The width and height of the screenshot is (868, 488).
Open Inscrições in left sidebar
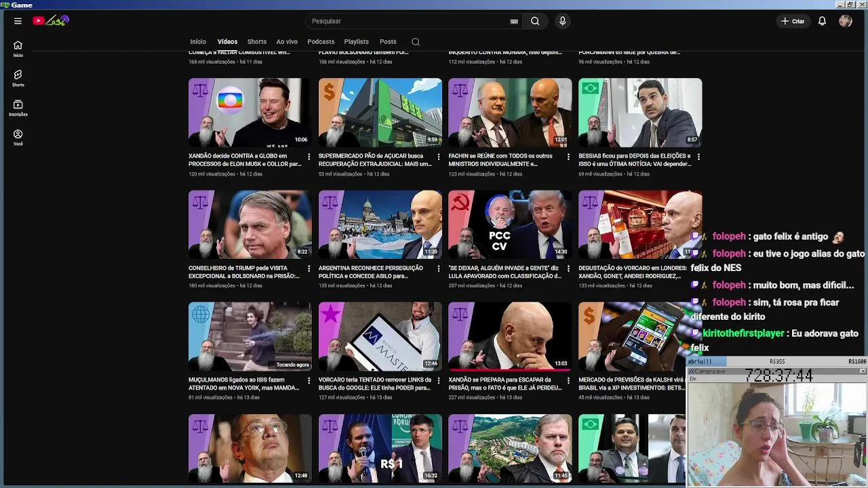(18, 108)
